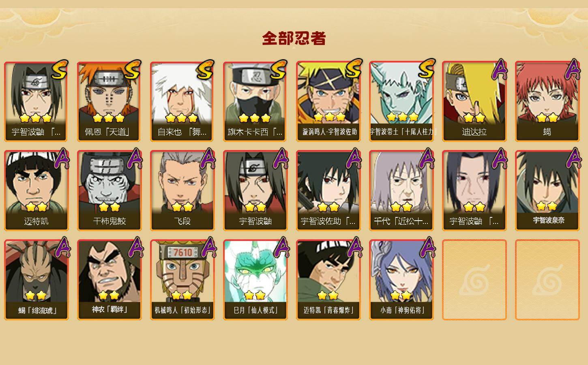Click the S rank badge on 自来也

pyautogui.click(x=206, y=70)
